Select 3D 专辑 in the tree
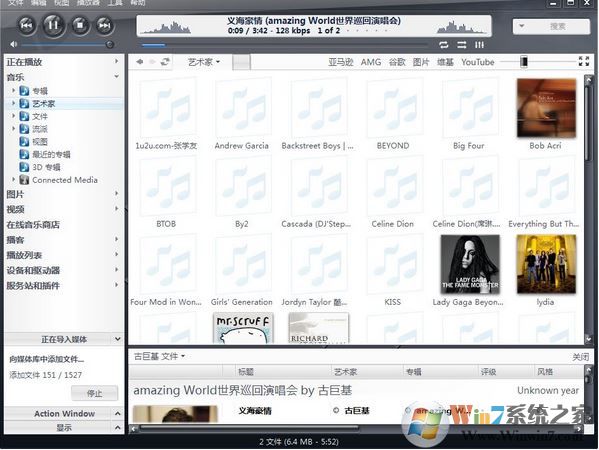 point(46,167)
